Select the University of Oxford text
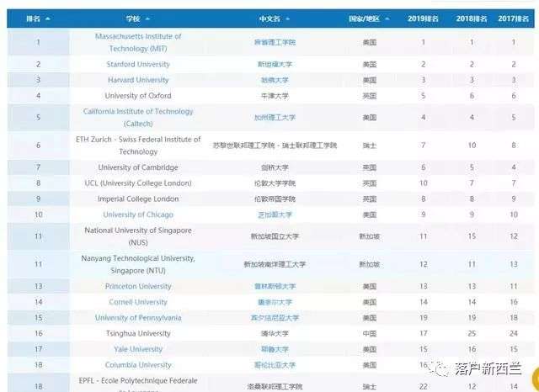This screenshot has width=539, height=392. coord(138,96)
